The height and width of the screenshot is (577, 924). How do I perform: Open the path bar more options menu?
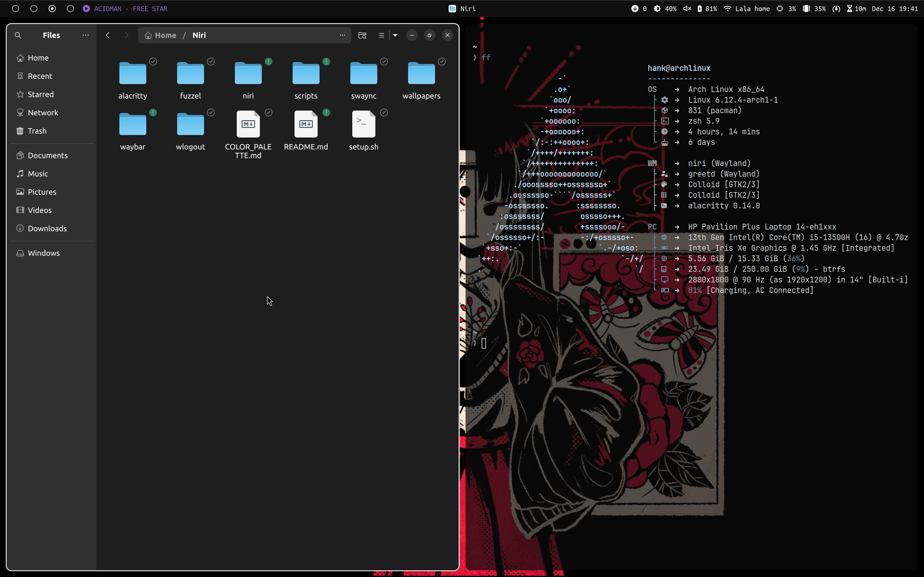pos(343,35)
